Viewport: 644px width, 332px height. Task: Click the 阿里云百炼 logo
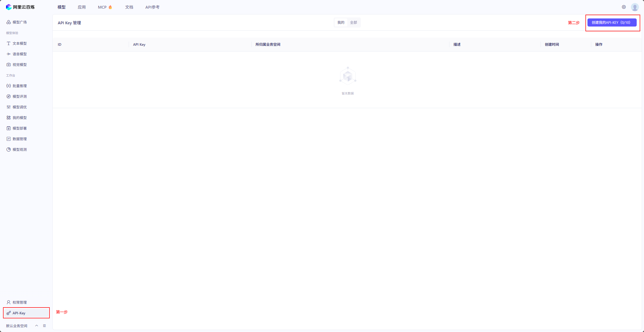coord(20,7)
